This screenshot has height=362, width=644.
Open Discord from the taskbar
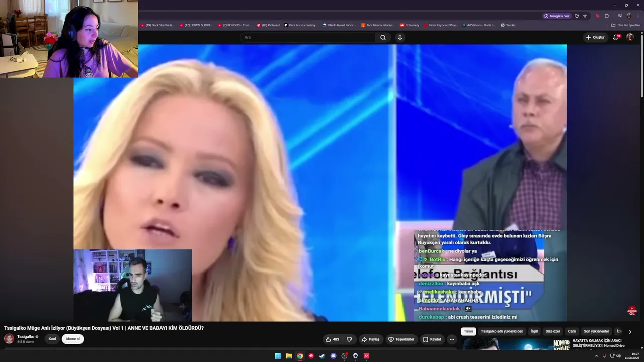(x=333, y=356)
